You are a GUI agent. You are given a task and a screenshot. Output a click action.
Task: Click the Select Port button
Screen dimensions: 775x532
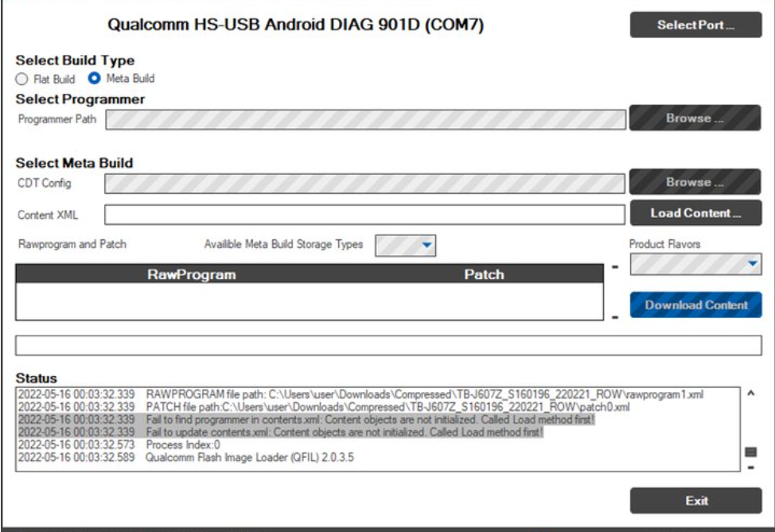pos(695,25)
